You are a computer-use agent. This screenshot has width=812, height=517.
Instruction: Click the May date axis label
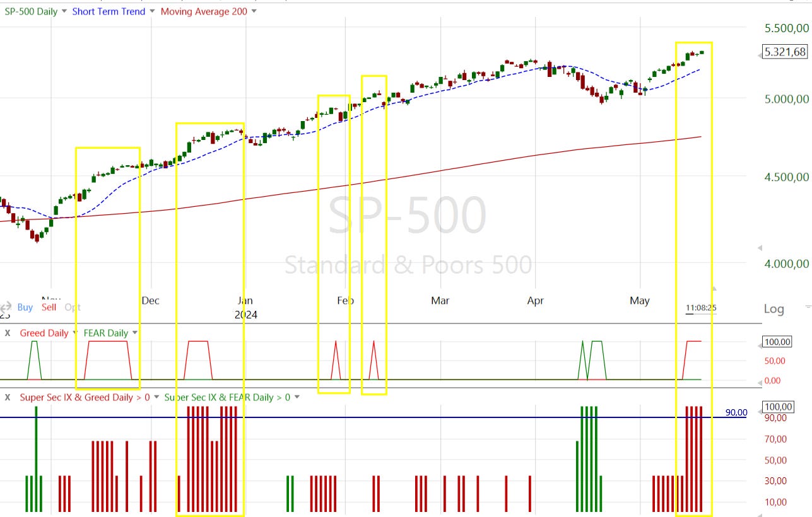coord(640,301)
